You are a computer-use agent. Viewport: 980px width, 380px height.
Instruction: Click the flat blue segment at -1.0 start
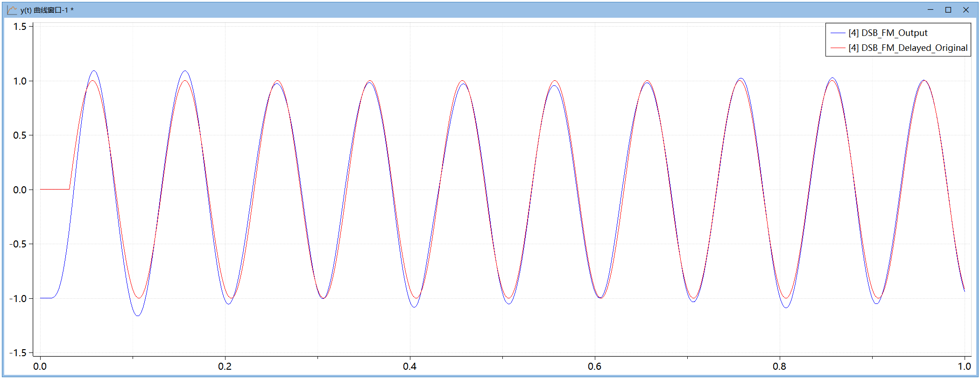click(46, 298)
